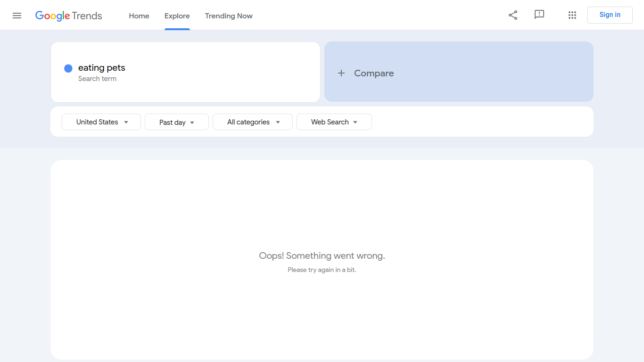Open the hamburger main menu
Viewport: 644px width, 362px height.
tap(17, 16)
